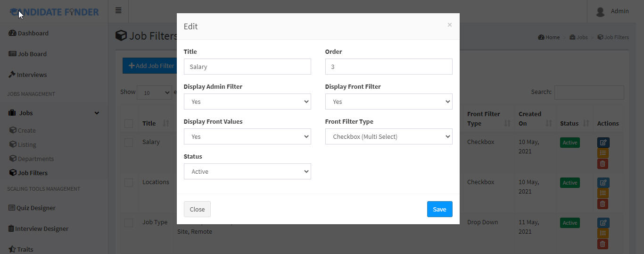Click the Title input field

[248, 67]
